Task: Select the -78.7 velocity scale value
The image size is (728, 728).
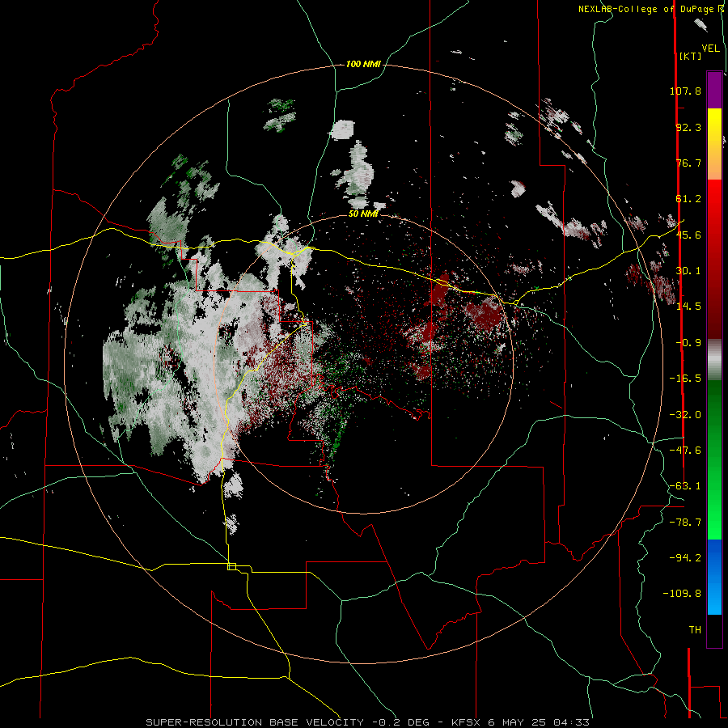Action: tap(685, 522)
